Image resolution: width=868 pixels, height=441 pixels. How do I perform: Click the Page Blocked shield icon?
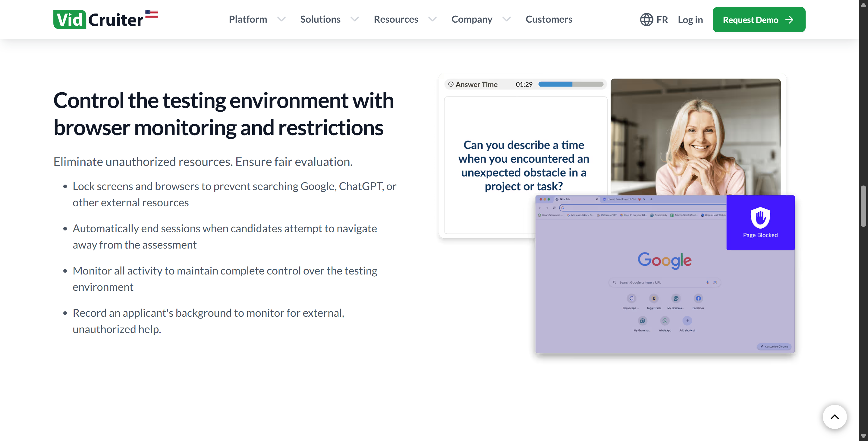click(x=760, y=217)
